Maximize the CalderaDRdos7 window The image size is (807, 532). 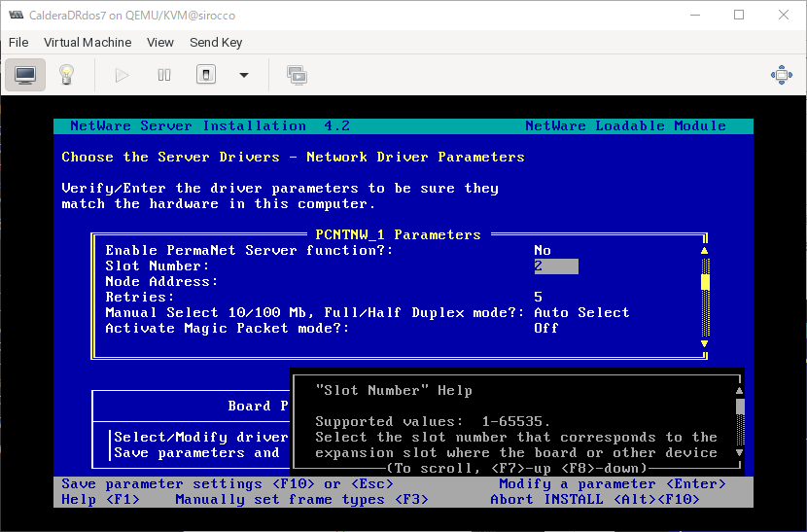tap(739, 15)
